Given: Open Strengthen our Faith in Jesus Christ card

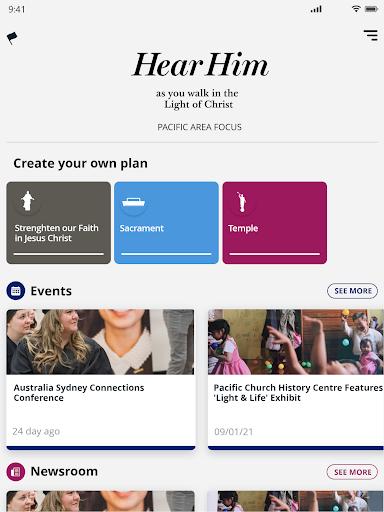Looking at the screenshot, I should click(59, 223).
